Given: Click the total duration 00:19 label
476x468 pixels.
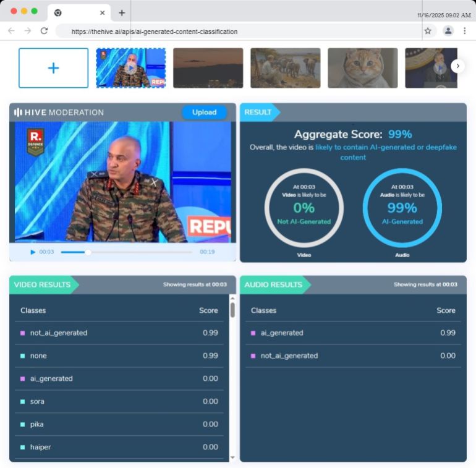Looking at the screenshot, I should coord(207,252).
